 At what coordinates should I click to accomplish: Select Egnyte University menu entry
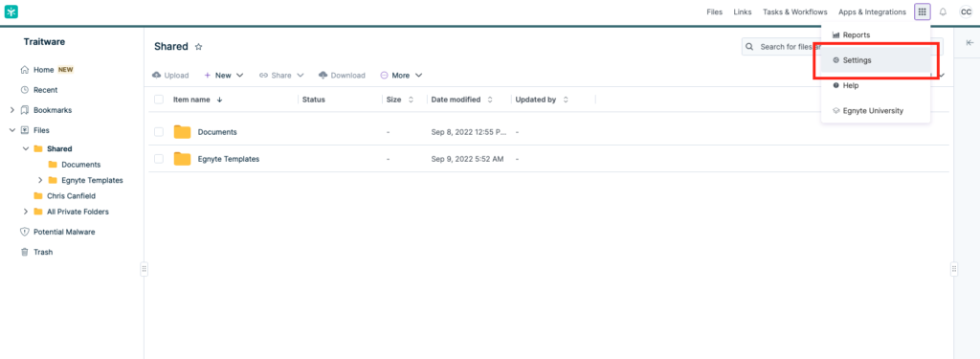(876, 110)
